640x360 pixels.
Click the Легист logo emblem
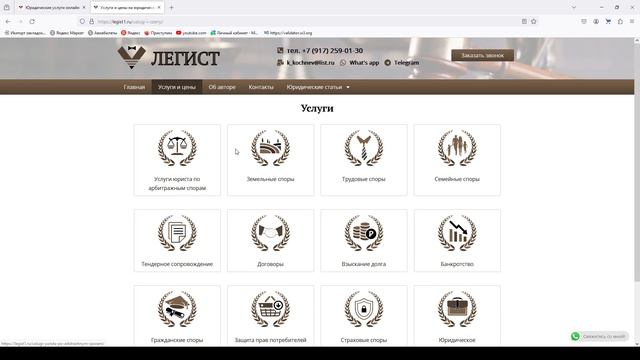[131, 57]
